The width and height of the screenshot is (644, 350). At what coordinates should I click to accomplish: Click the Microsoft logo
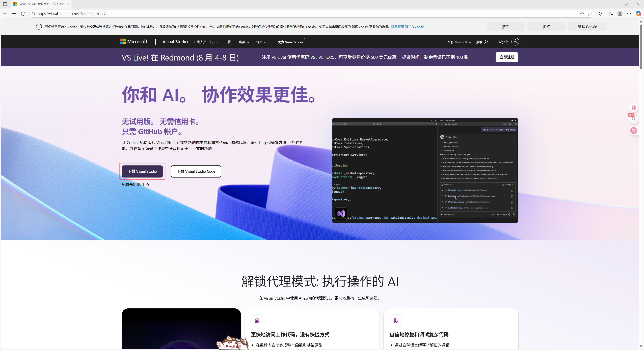[x=133, y=41]
